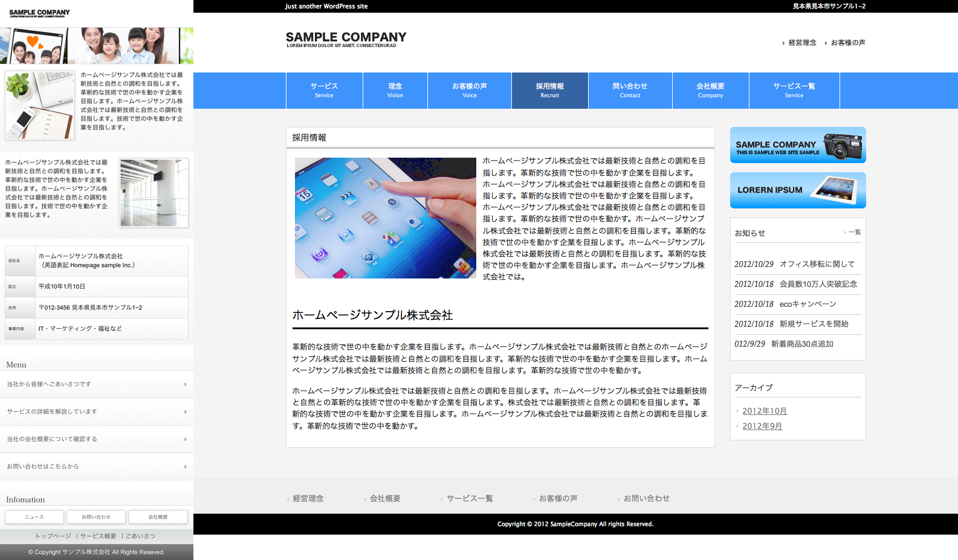Screen dimensions: 958x560
Task: Click the SAMPLE COMPANY camera banner
Action: (797, 145)
